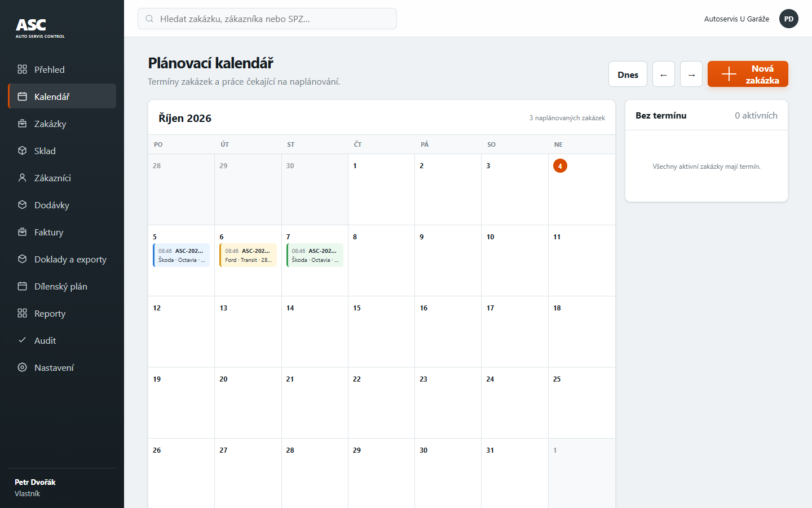
Task: Click the Doklady a exporty icon
Action: (22, 259)
